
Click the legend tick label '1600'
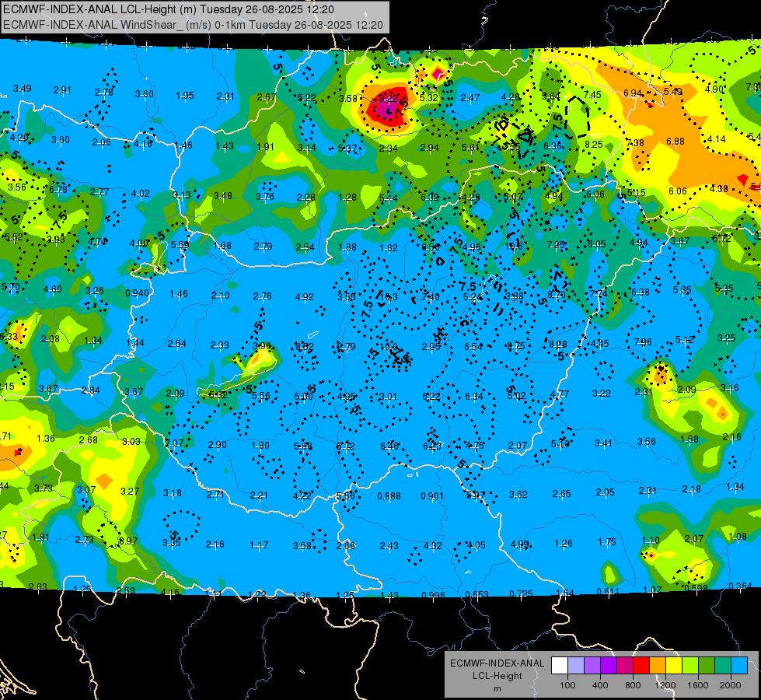point(697,685)
